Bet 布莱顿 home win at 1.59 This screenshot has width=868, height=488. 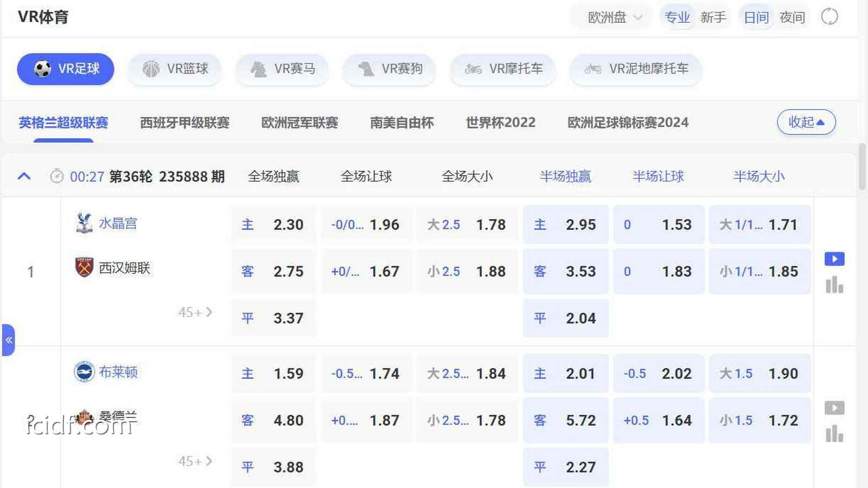[273, 374]
